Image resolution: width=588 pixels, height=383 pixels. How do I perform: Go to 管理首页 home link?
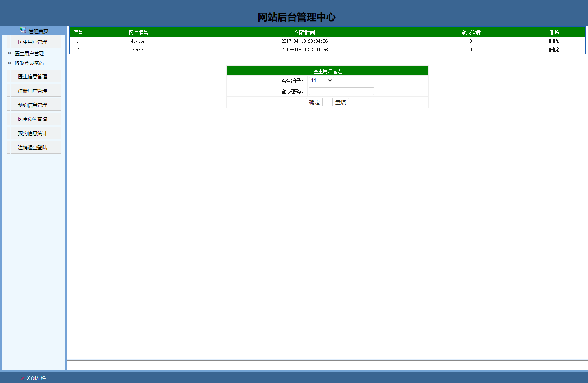(x=38, y=31)
